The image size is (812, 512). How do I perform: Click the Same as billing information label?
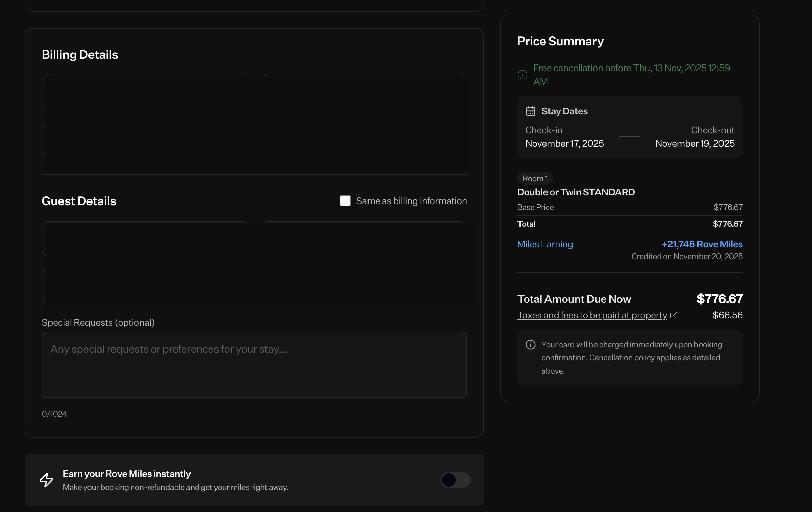coord(411,201)
